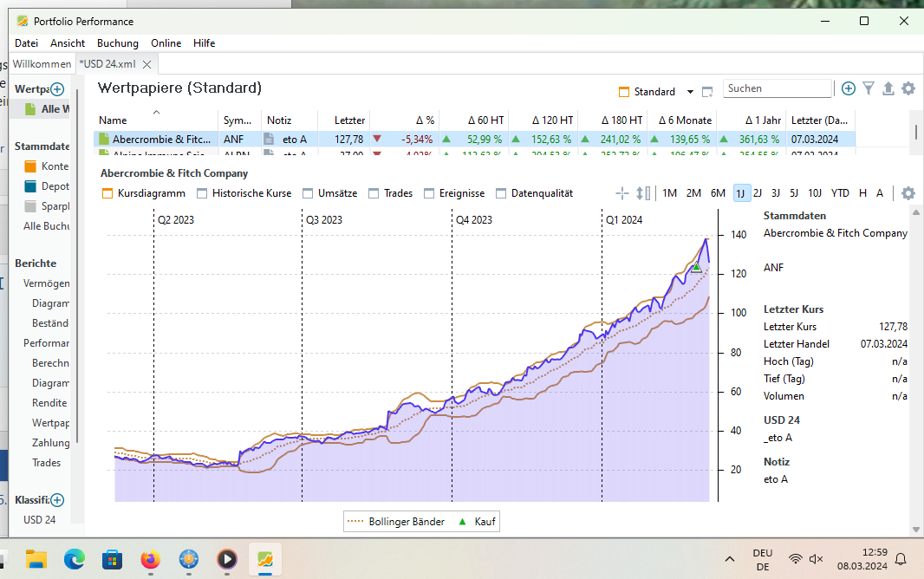Set chart range to YTD
Viewport: 924px width, 579px height.
[840, 193]
